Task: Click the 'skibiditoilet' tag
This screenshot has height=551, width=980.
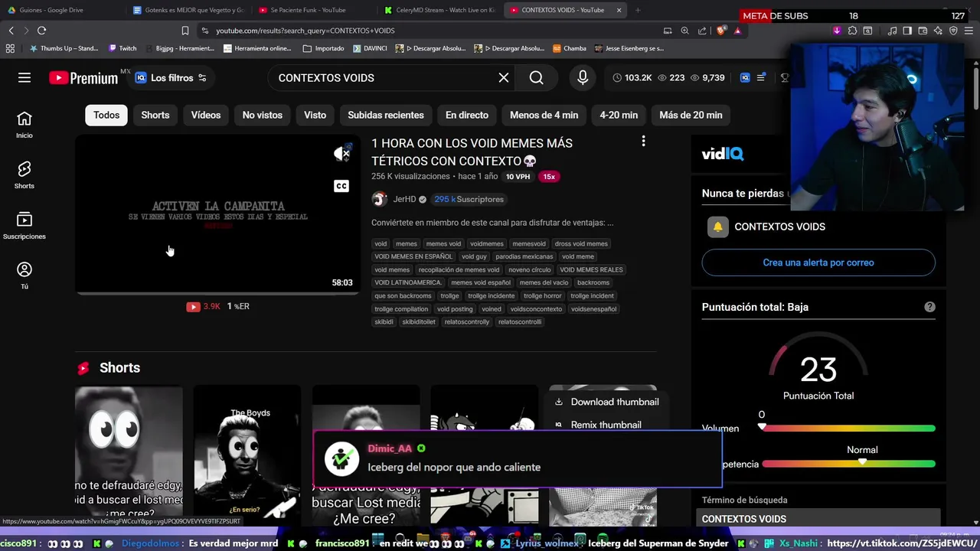Action: [x=419, y=321]
